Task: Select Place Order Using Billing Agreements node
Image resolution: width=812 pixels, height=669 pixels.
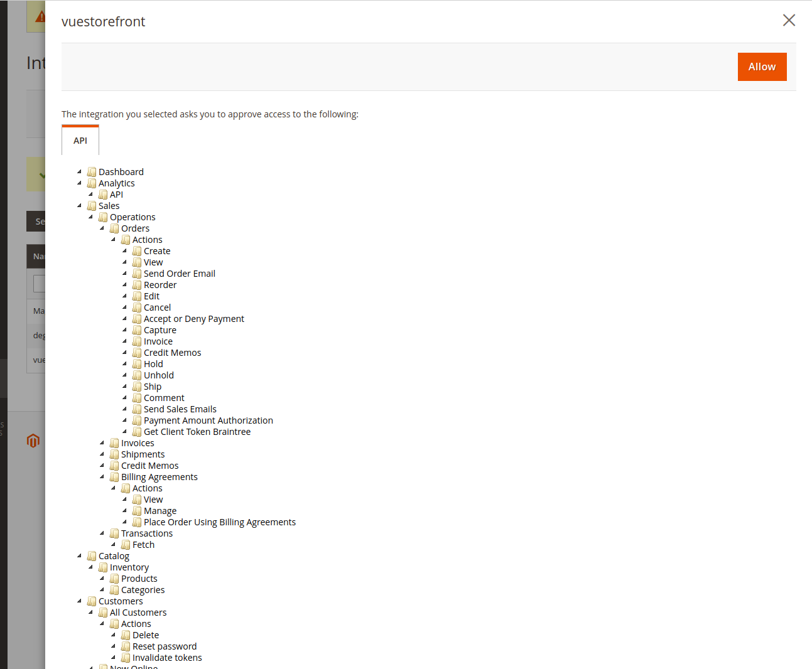Action: click(219, 522)
